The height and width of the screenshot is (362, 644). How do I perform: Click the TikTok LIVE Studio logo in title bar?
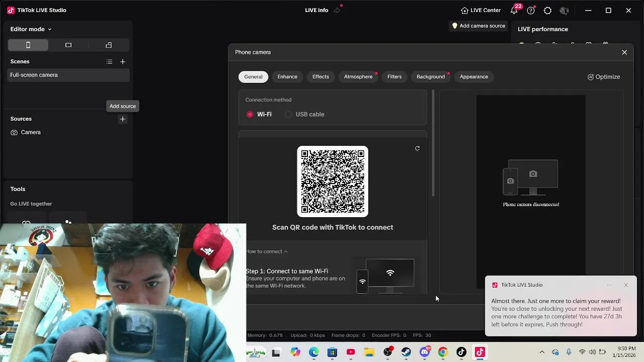[x=11, y=10]
